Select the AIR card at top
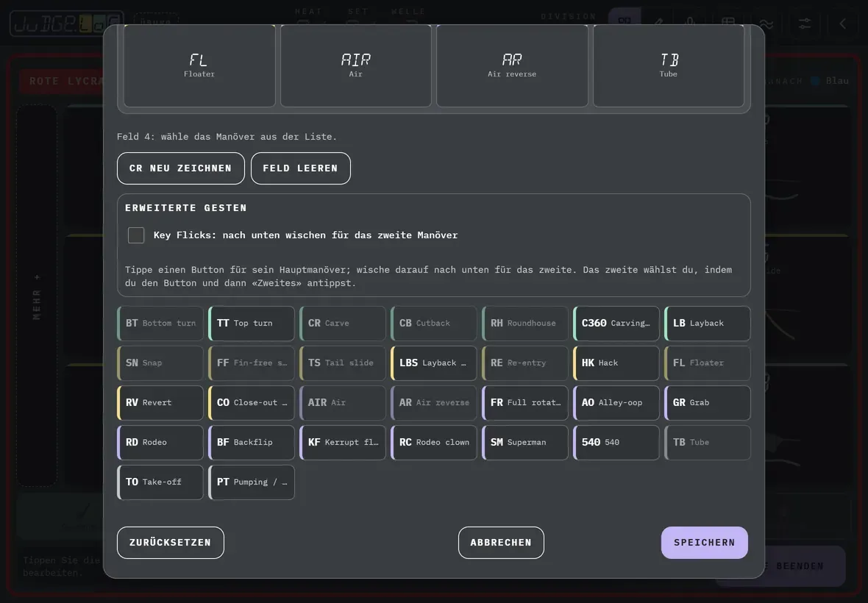This screenshot has height=603, width=868. (356, 65)
